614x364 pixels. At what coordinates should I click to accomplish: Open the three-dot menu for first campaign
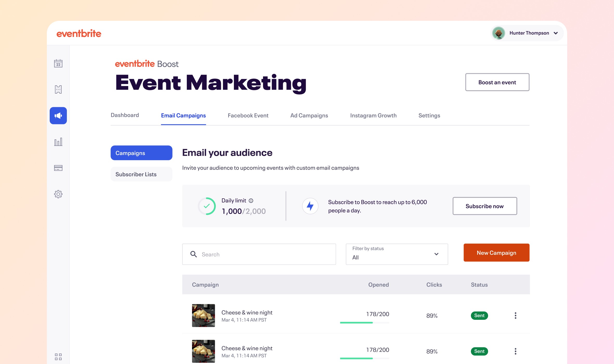pos(515,316)
